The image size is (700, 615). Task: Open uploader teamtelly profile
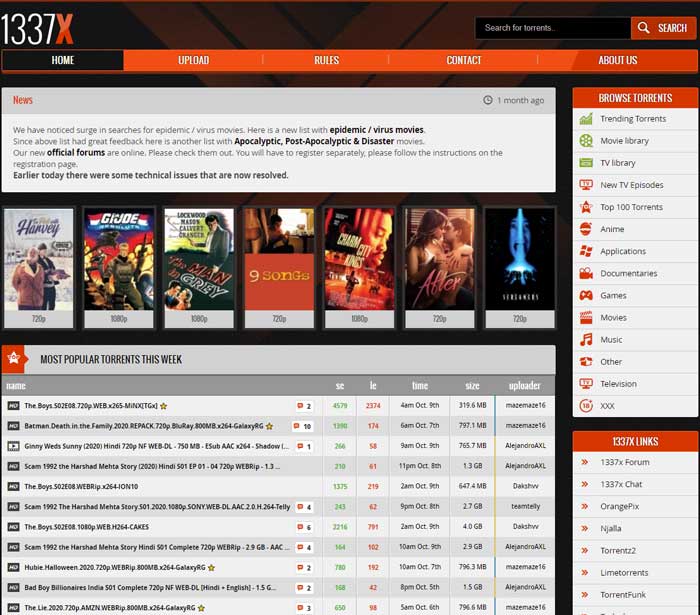tap(525, 507)
